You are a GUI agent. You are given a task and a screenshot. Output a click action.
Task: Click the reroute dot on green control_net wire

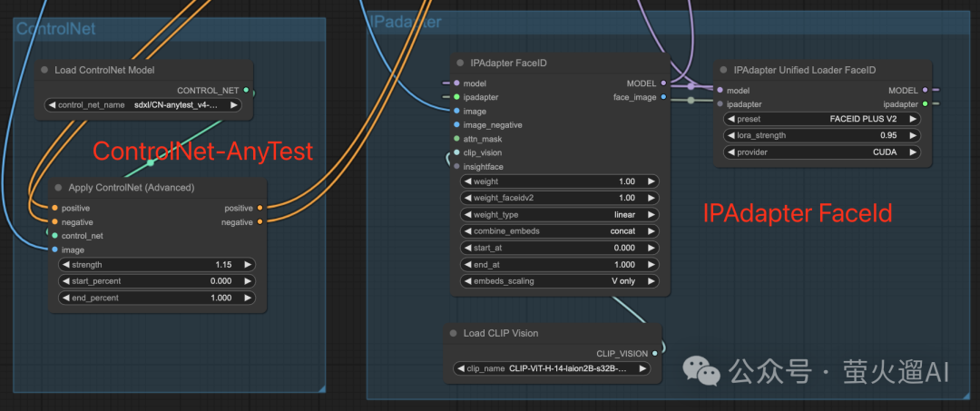(150, 162)
